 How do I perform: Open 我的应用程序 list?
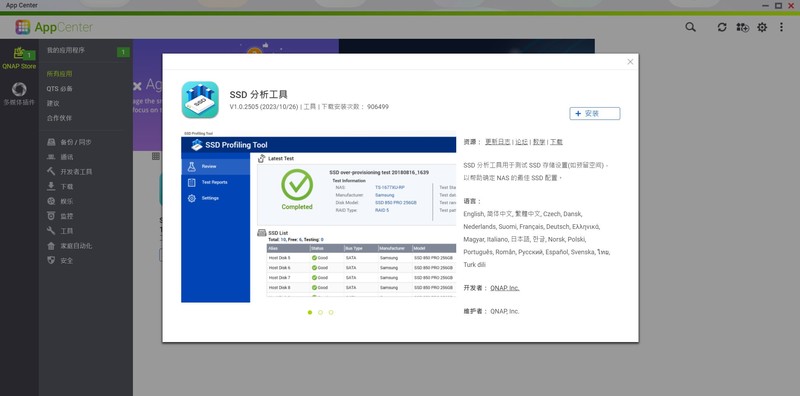[66, 51]
